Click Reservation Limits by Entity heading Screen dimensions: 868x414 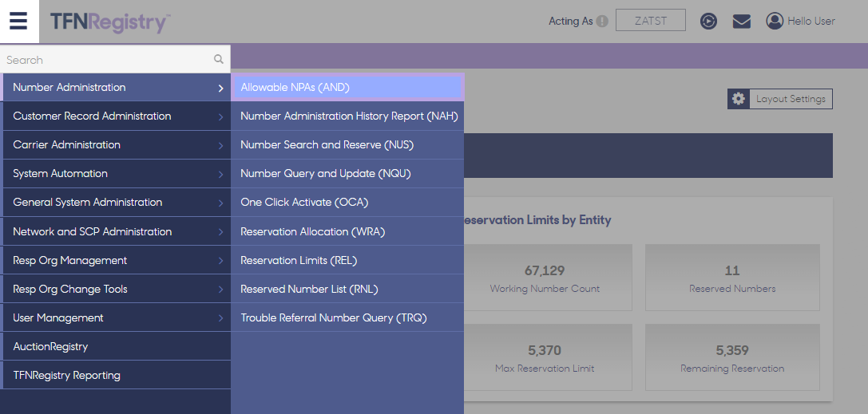537,220
